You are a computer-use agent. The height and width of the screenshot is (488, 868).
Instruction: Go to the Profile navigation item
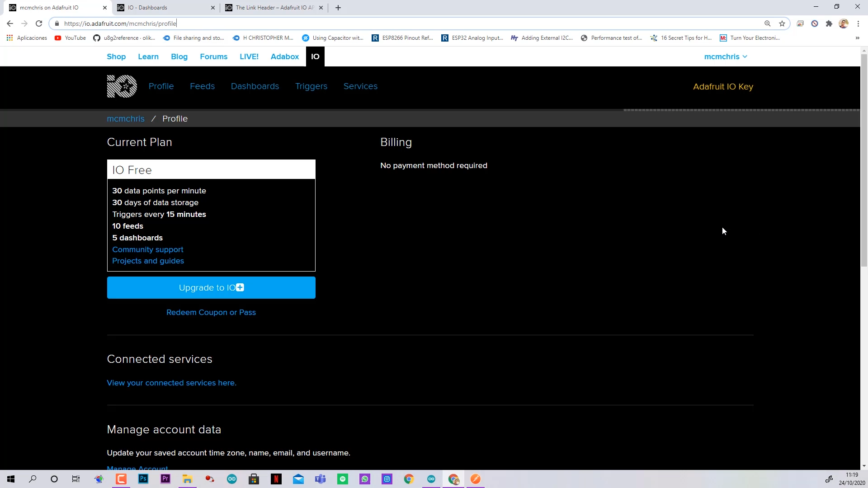pos(161,86)
